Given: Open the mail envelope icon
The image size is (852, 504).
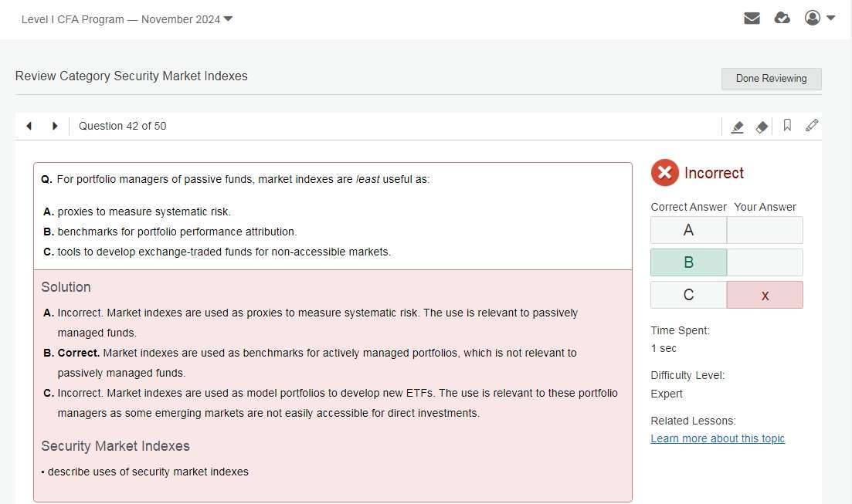Looking at the screenshot, I should point(752,19).
